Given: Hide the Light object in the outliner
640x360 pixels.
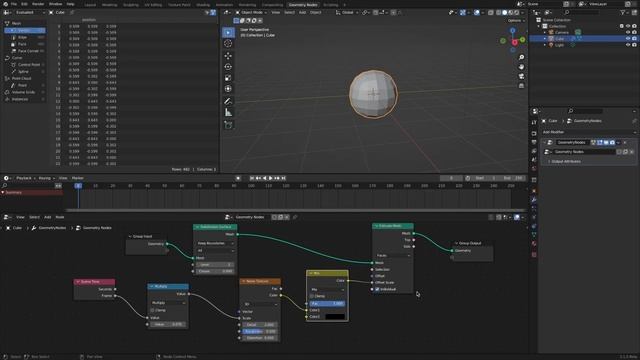Looking at the screenshot, I should click(628, 45).
